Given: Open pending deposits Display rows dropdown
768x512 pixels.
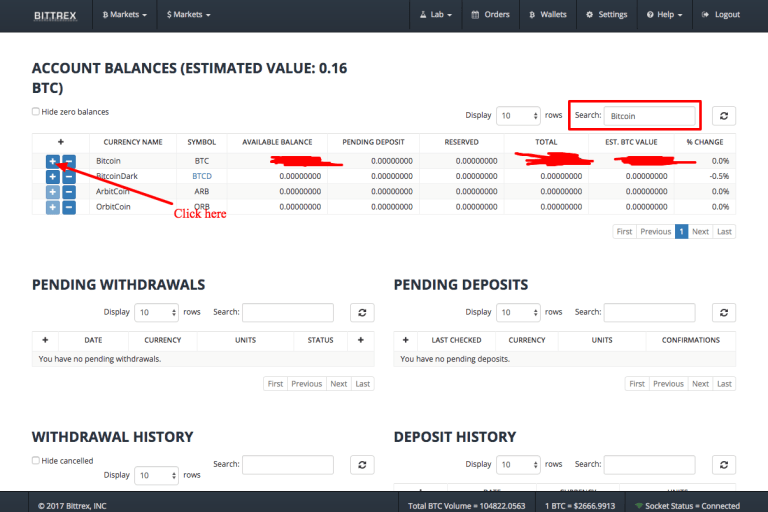Looking at the screenshot, I should 518,313.
